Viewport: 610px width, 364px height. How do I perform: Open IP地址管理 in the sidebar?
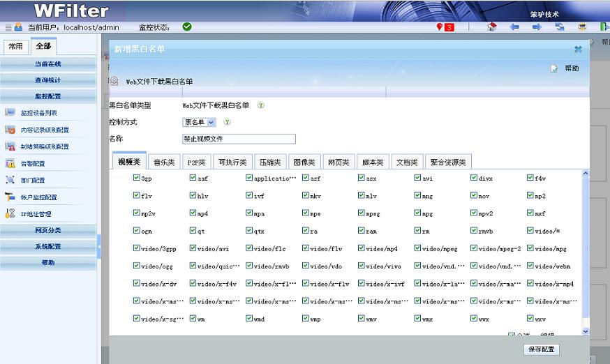coord(36,214)
